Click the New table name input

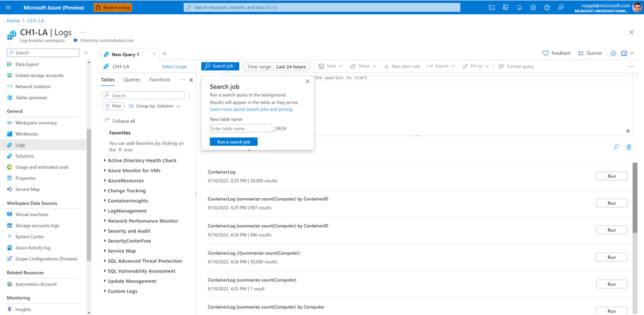[240, 128]
